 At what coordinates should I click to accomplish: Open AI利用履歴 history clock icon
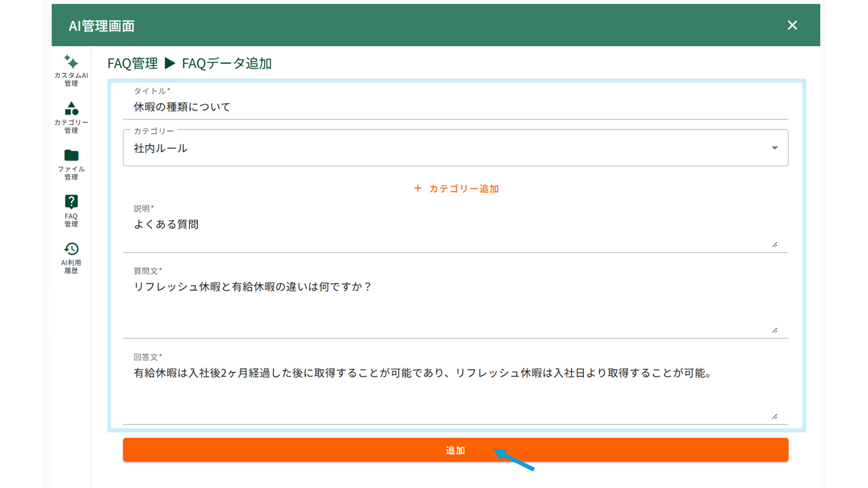(x=71, y=249)
